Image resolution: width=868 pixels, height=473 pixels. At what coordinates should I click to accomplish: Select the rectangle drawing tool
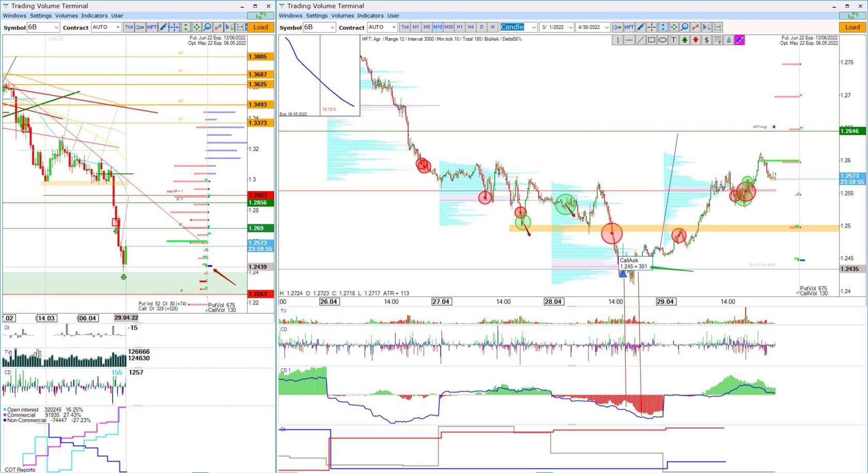click(x=651, y=40)
